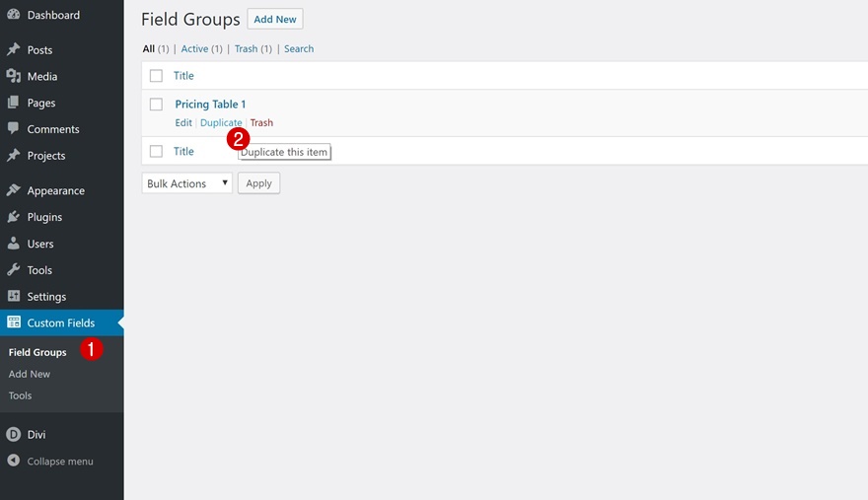Select Field Groups submenu item
The image size is (868, 500).
point(37,352)
